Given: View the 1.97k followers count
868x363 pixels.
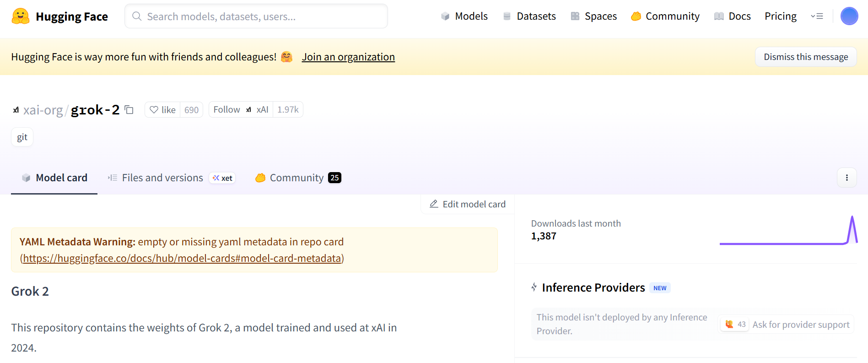Looking at the screenshot, I should pyautogui.click(x=288, y=110).
